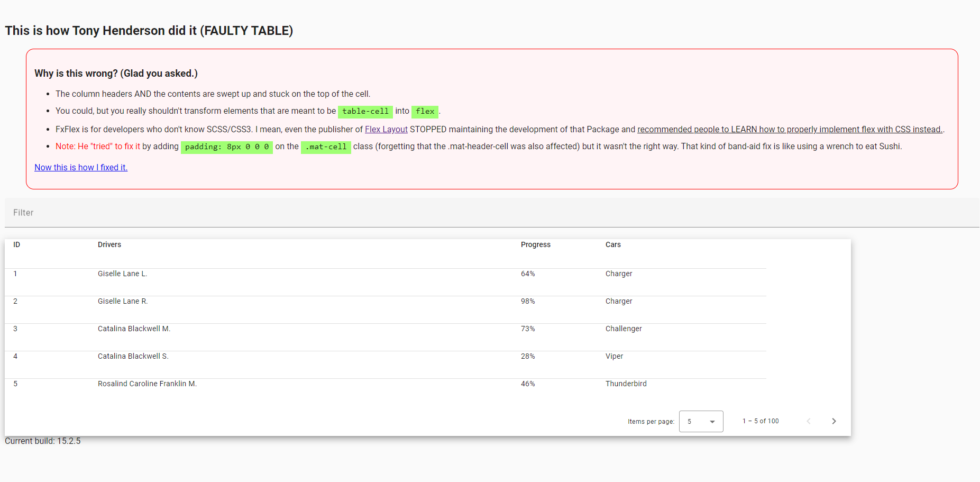980x482 pixels.
Task: Click the Thunderbird car cell
Action: pos(626,384)
